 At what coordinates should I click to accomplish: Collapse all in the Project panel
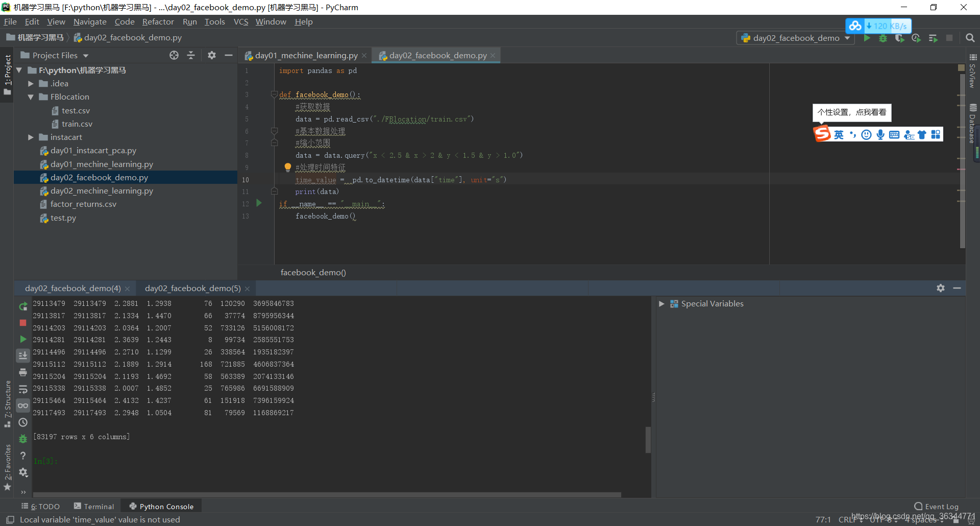point(191,55)
